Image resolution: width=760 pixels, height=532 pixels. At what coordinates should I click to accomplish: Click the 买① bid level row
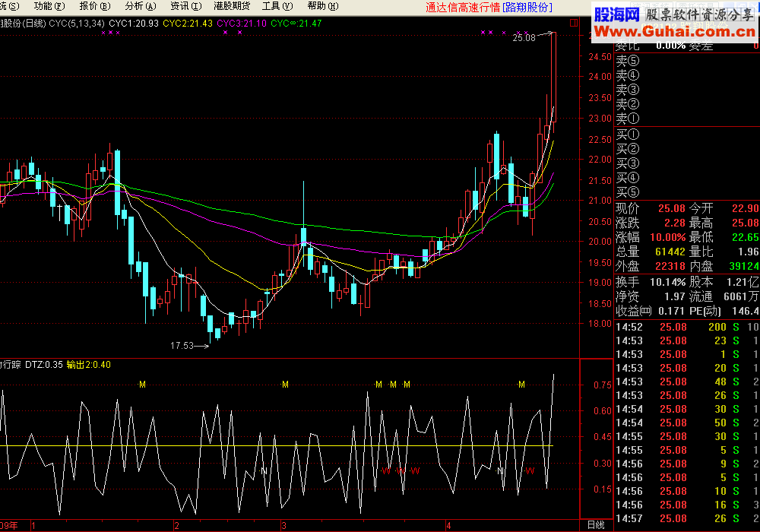coord(687,135)
